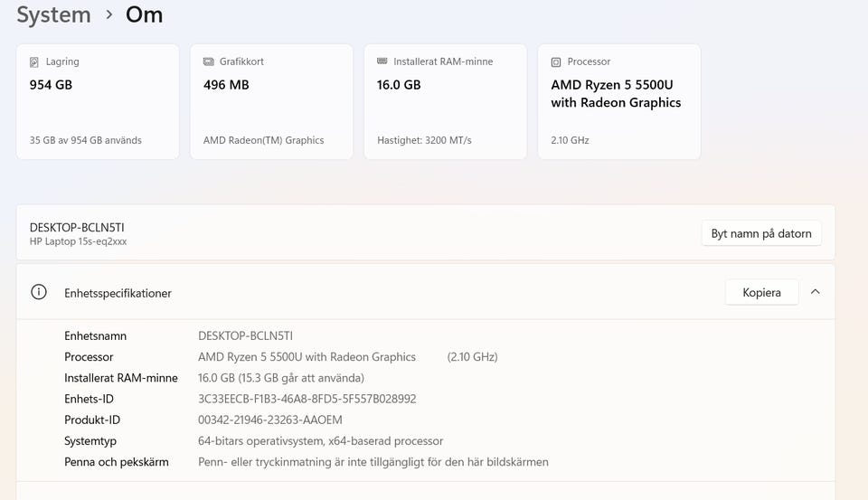Click the breadcrumb chevron after System
Image resolution: width=868 pixels, height=500 pixels.
[108, 15]
